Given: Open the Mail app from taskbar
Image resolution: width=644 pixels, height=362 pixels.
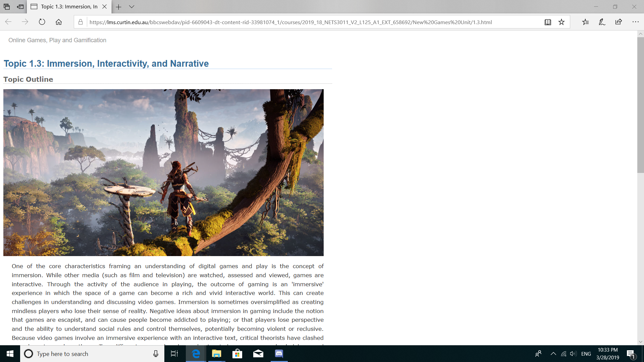Looking at the screenshot, I should pos(258,354).
